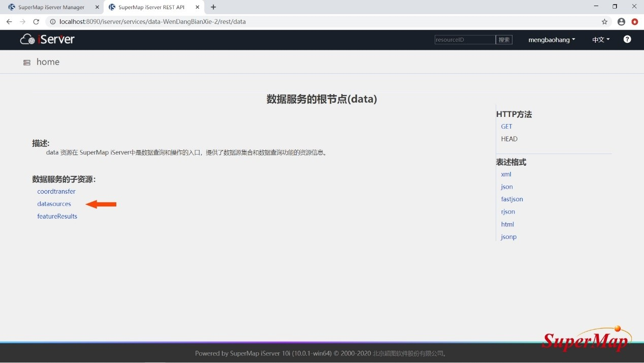Select the fastjson representation format
644x363 pixels.
(x=512, y=199)
